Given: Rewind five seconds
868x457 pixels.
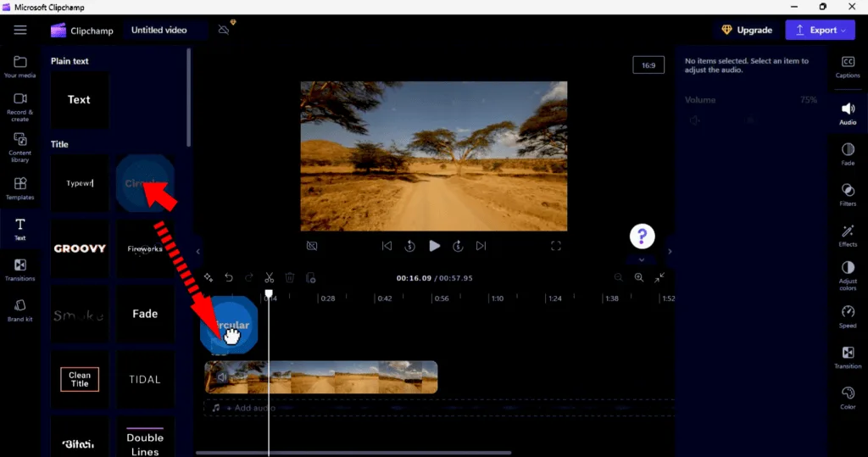Looking at the screenshot, I should click(x=410, y=246).
